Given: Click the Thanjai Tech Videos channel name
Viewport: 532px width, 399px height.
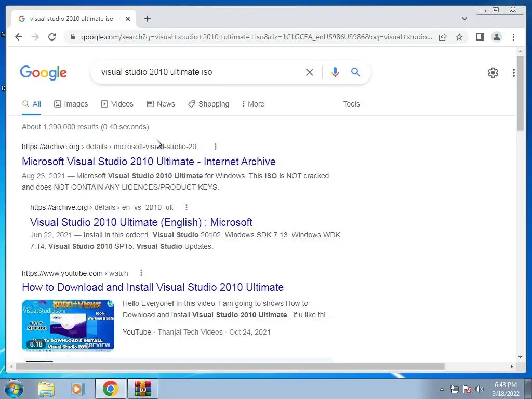Looking at the screenshot, I should tap(190, 332).
